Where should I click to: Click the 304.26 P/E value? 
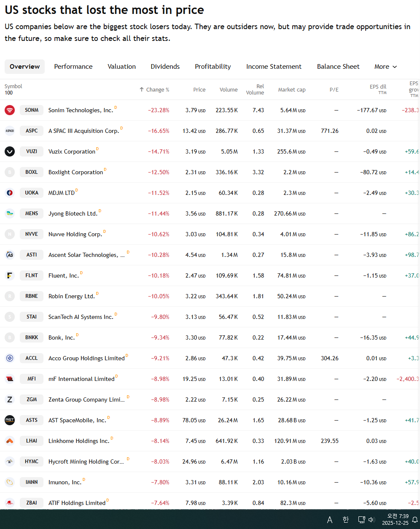[x=330, y=358]
